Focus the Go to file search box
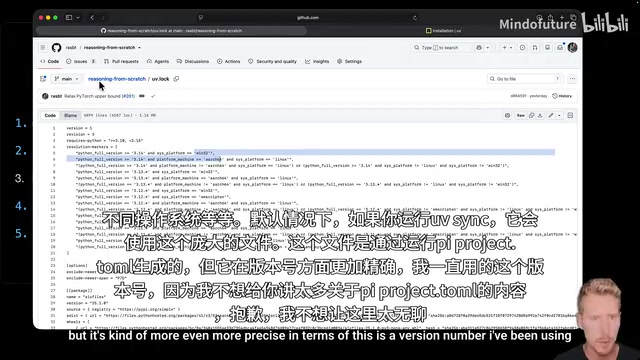Viewport: 640px width, 360px height. pyautogui.click(x=524, y=79)
